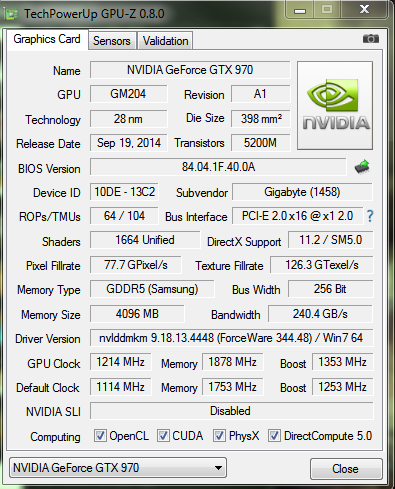This screenshot has width=395, height=489.
Task: Click the Bus Interface question mark
Action: 370,216
